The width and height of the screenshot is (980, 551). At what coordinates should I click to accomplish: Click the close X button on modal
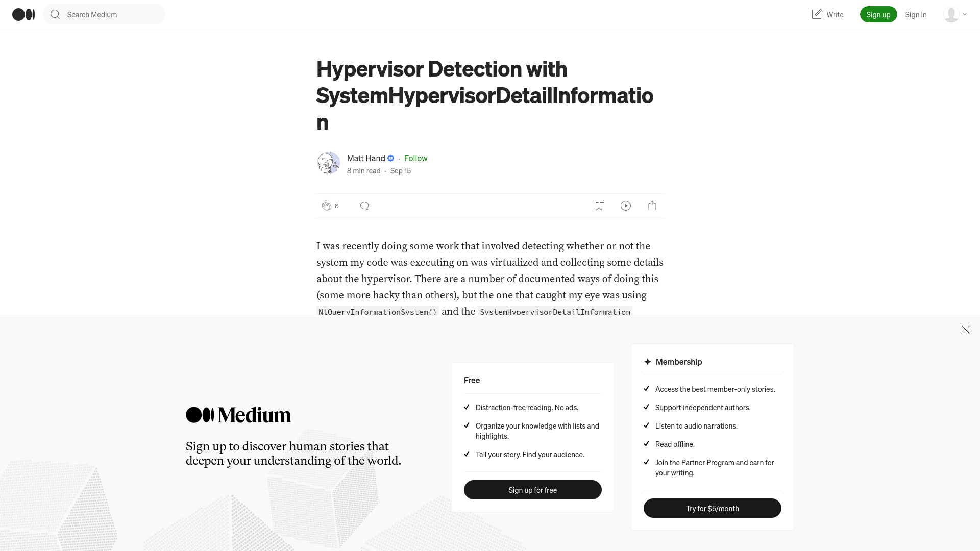click(965, 330)
